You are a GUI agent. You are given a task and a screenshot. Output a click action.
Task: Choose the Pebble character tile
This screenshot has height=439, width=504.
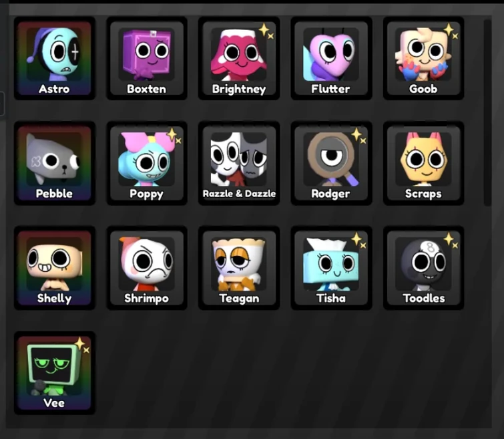(x=54, y=163)
